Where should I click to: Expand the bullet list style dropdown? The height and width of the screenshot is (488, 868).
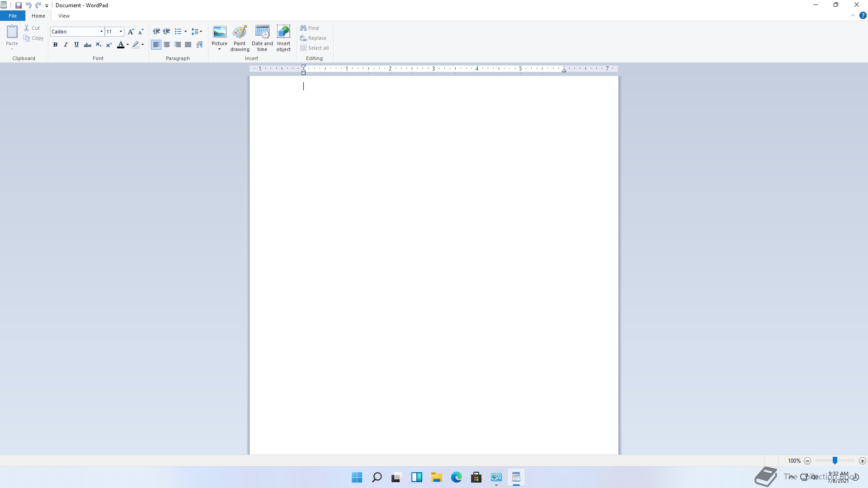[185, 32]
